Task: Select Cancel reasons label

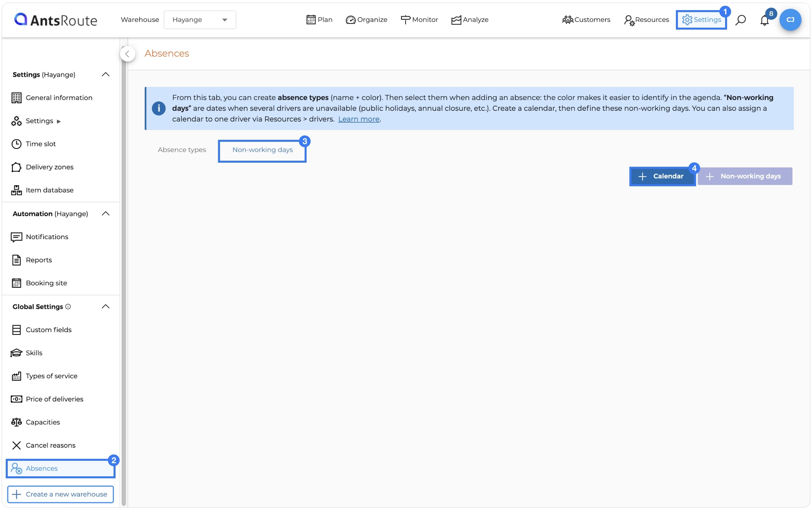Action: coord(51,445)
